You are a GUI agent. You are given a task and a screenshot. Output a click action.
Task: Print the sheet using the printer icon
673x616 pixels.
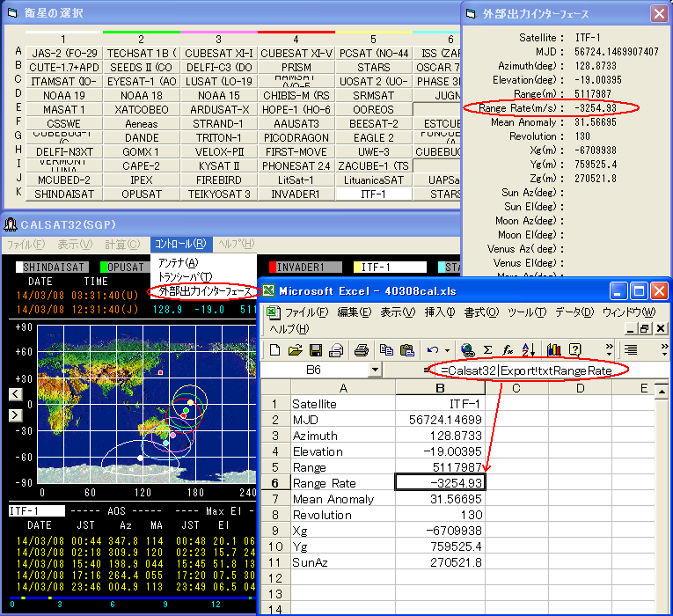pyautogui.click(x=361, y=350)
